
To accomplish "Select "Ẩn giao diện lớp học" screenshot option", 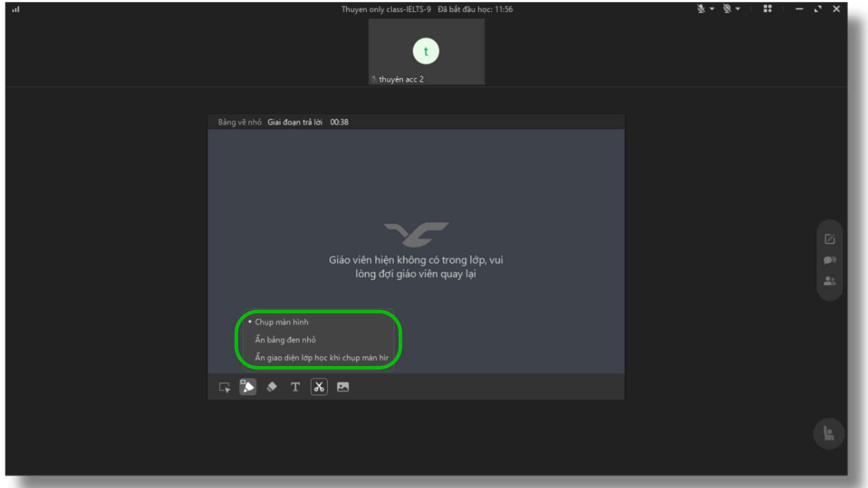I will point(321,357).
